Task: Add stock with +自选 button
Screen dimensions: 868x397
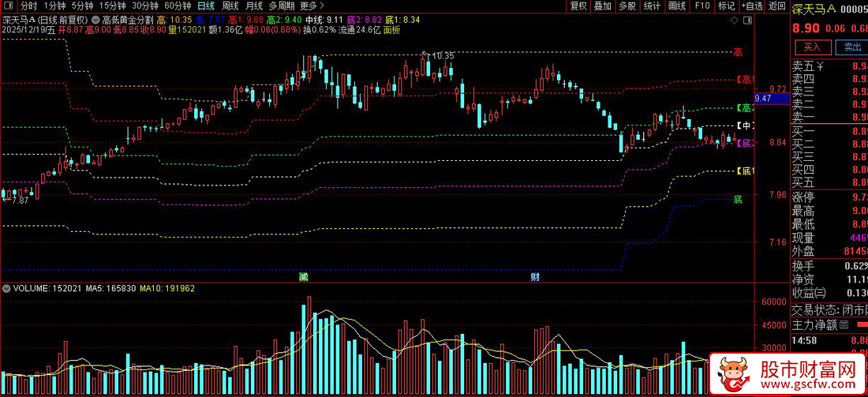Action: (751, 6)
